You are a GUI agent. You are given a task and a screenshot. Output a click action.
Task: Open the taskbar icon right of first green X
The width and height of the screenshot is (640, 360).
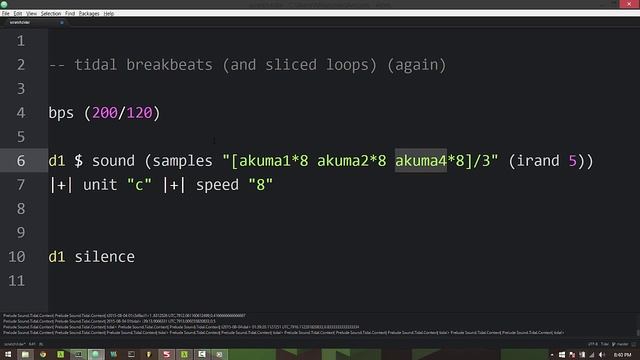78,354
